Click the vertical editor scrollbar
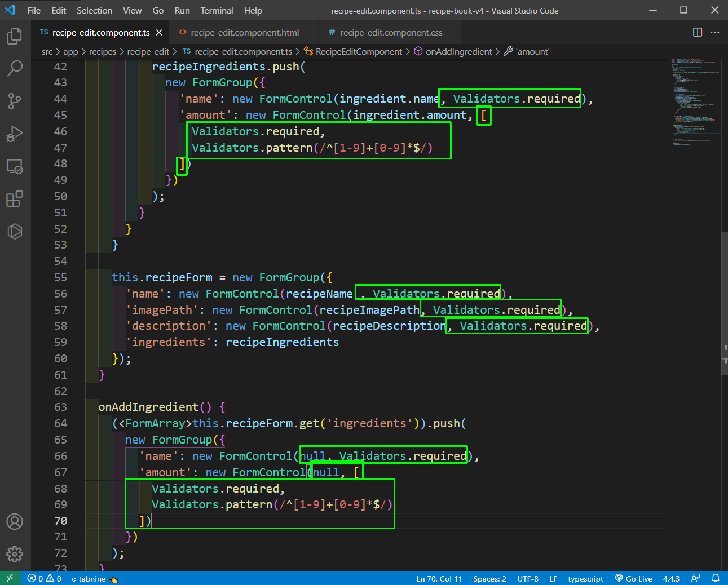Viewport: 728px width, 585px height. [725, 303]
